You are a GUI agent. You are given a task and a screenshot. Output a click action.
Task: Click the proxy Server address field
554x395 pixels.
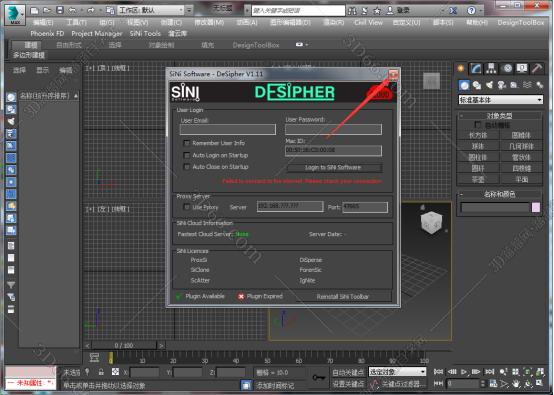coord(290,206)
